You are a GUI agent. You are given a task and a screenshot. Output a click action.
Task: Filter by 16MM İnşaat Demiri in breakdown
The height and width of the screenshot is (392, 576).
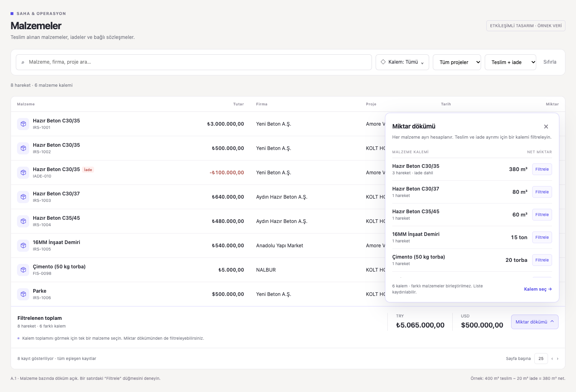point(542,238)
